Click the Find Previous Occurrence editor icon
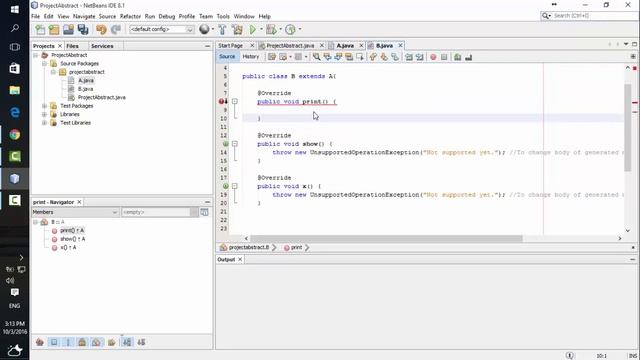Viewport: 640px width, 360px height. tap(327, 57)
